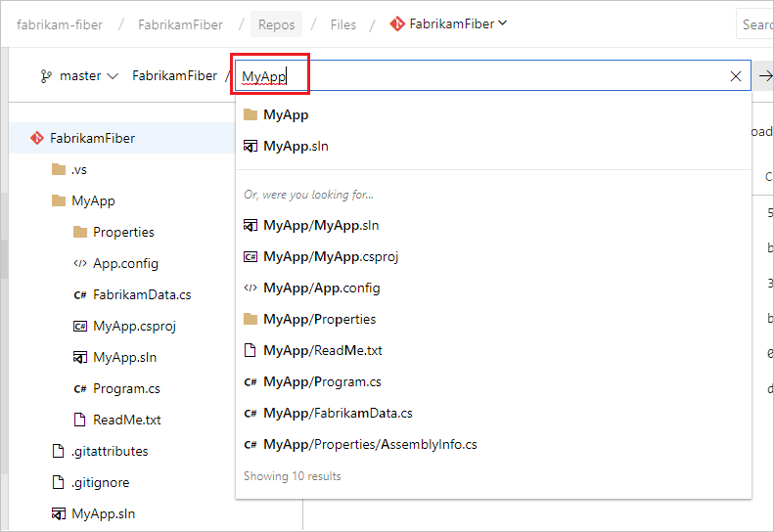Choose MyApp/Program.cs result

493,382
